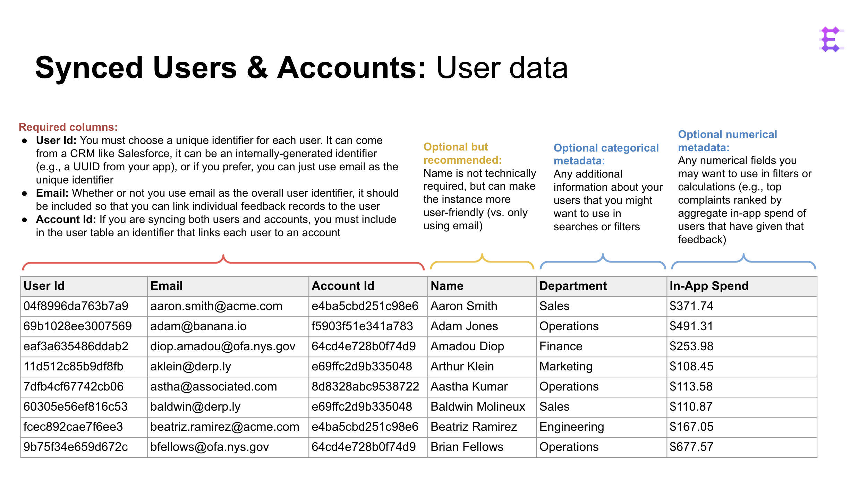Click the red required-columns bracket
The height and width of the screenshot is (480, 868).
pyautogui.click(x=223, y=262)
